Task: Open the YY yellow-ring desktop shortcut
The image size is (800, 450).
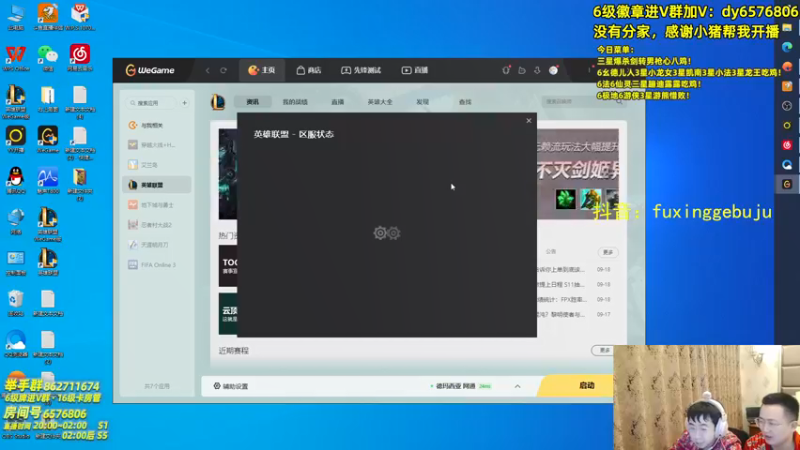Action: [x=16, y=139]
